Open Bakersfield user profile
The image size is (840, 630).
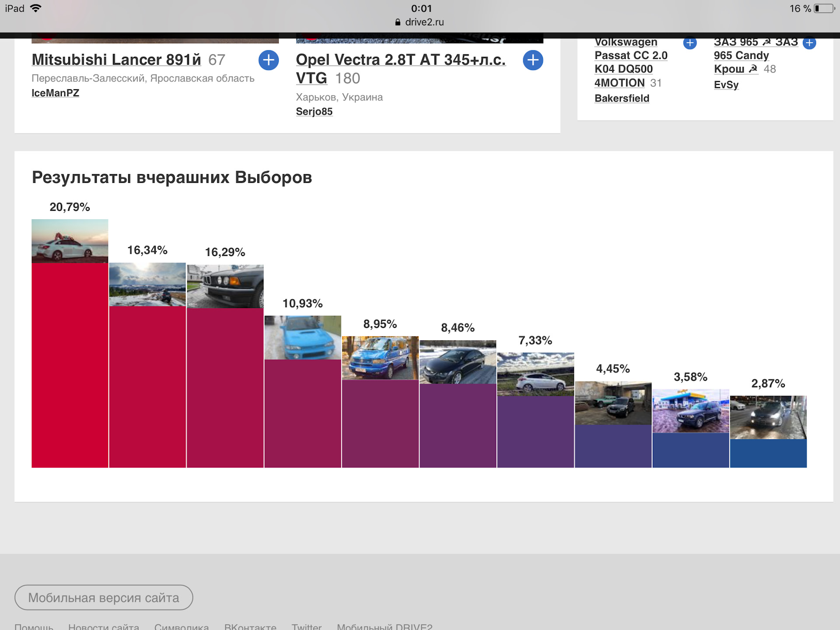click(622, 98)
